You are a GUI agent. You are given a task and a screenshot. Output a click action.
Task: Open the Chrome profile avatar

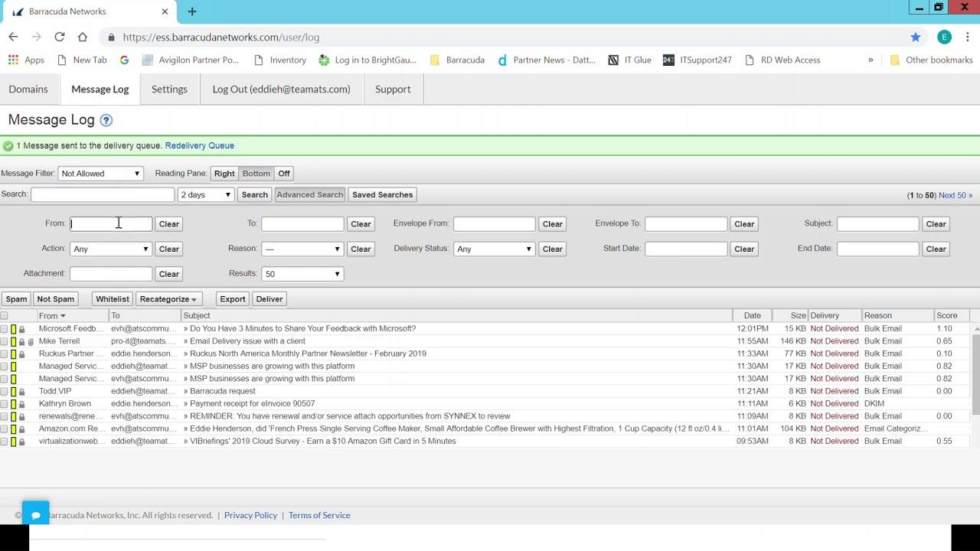(944, 37)
